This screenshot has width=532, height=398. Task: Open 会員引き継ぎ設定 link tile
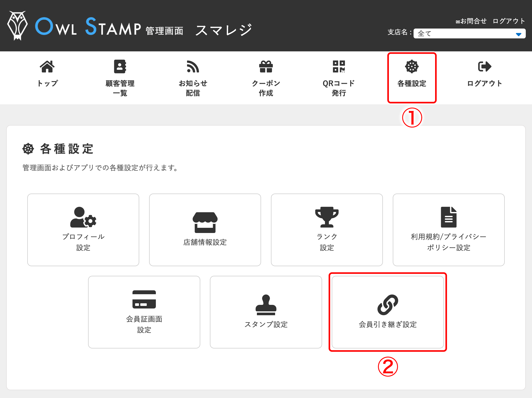pyautogui.click(x=388, y=312)
